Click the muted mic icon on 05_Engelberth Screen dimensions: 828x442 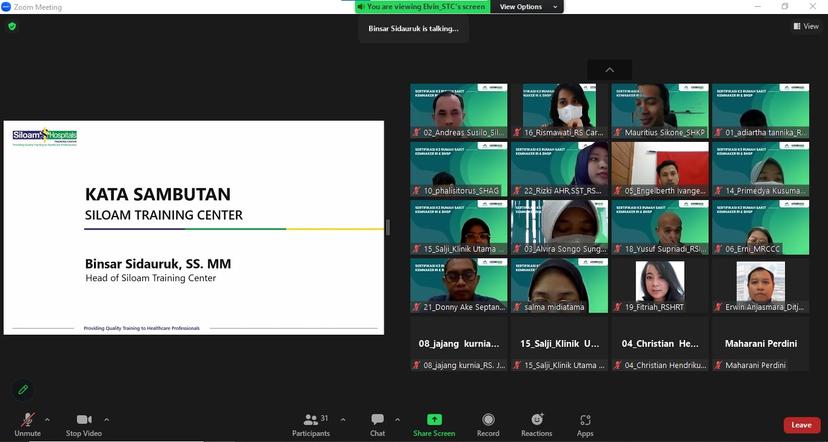pos(618,191)
